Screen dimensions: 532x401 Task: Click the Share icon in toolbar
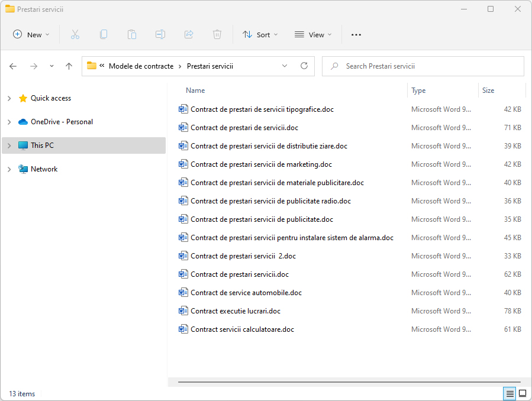[x=189, y=34]
